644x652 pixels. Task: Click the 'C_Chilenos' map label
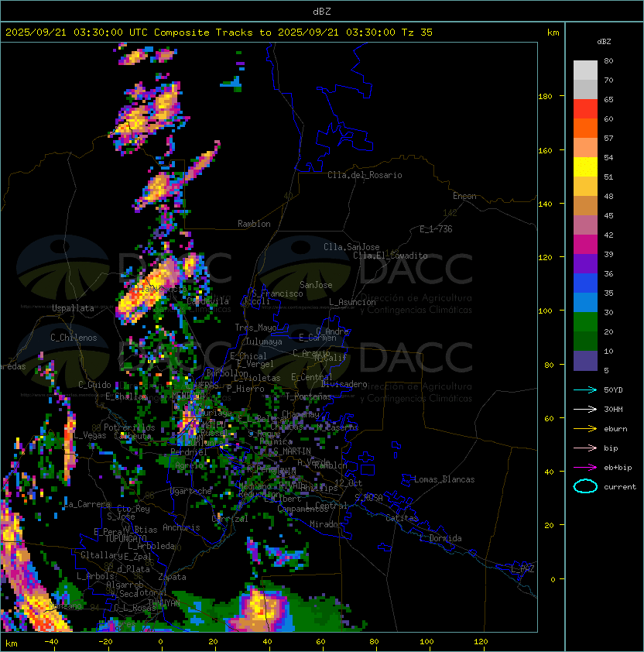(74, 338)
